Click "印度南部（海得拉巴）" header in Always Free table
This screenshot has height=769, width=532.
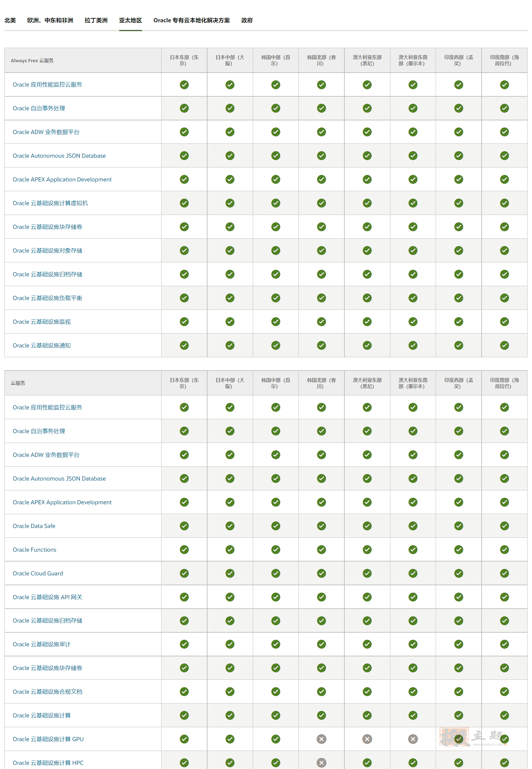(x=504, y=60)
